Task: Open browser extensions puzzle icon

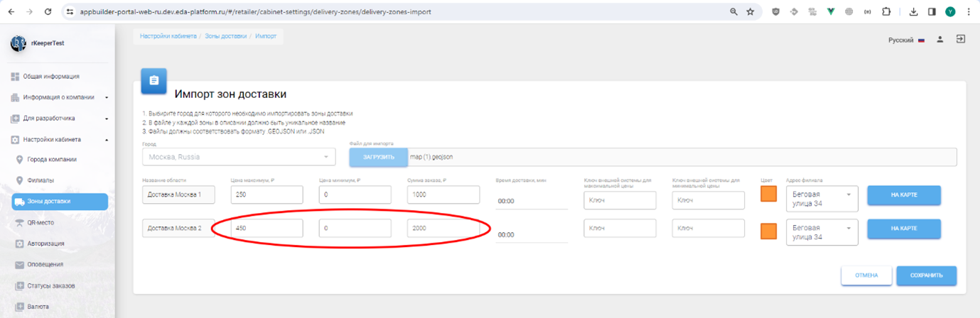Action: pos(886,12)
